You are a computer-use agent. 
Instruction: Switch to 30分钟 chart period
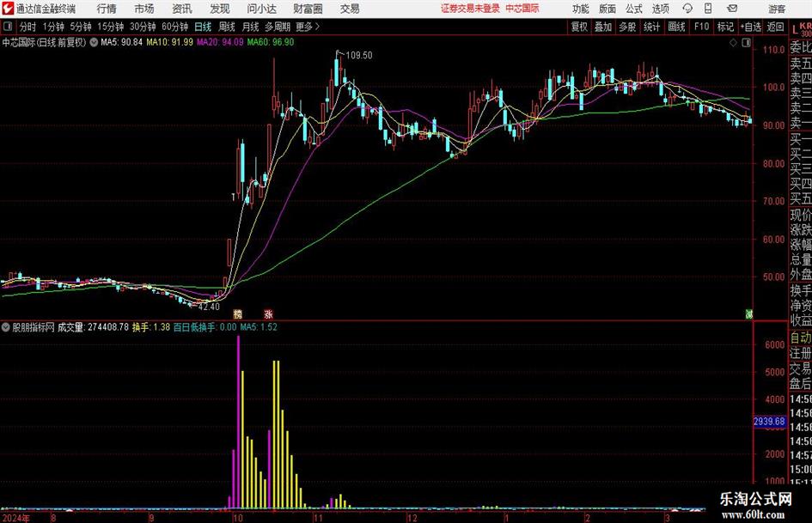coord(143,27)
